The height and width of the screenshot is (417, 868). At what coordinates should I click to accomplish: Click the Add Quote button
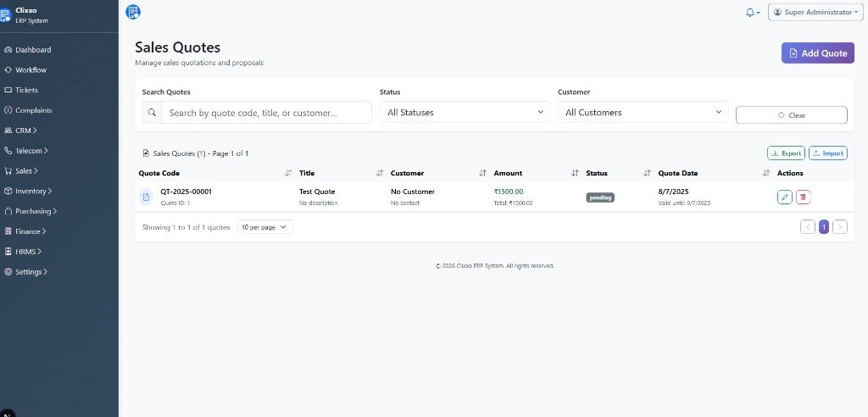tap(818, 53)
